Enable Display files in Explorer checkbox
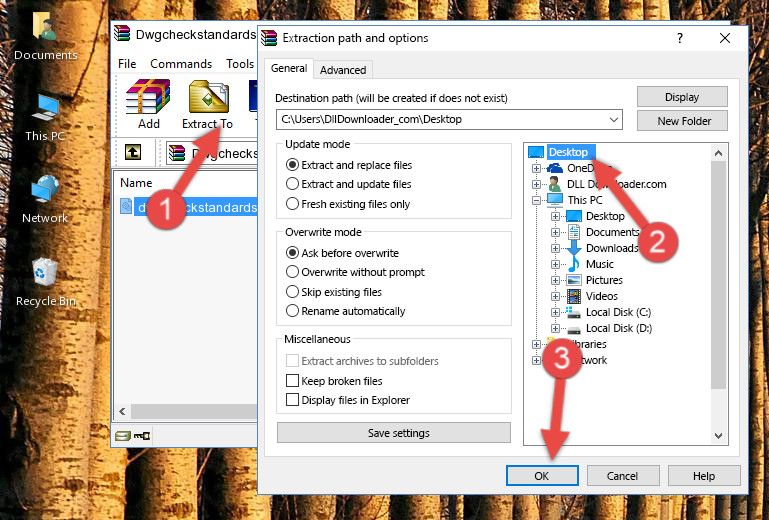Viewport: 769px width, 520px height. point(292,400)
